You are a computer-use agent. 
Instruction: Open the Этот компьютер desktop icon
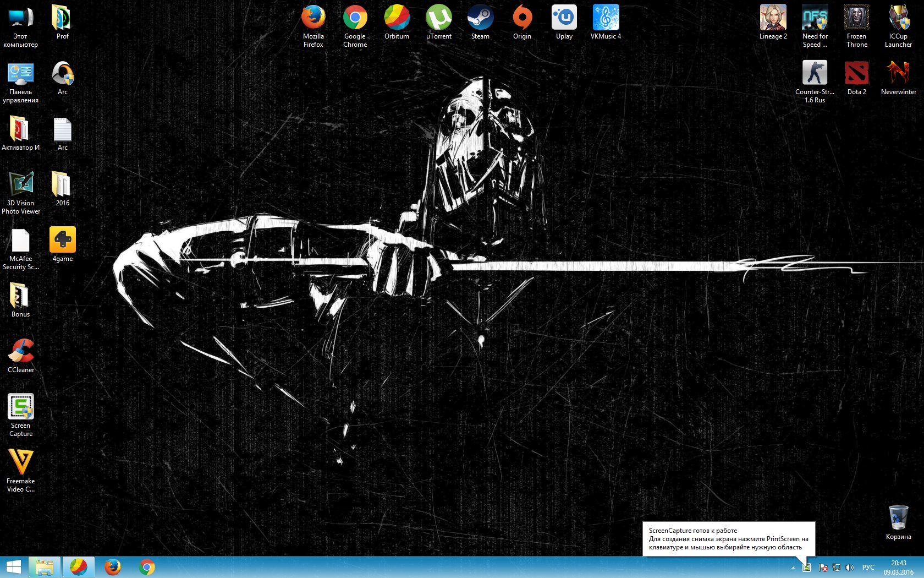click(x=21, y=26)
